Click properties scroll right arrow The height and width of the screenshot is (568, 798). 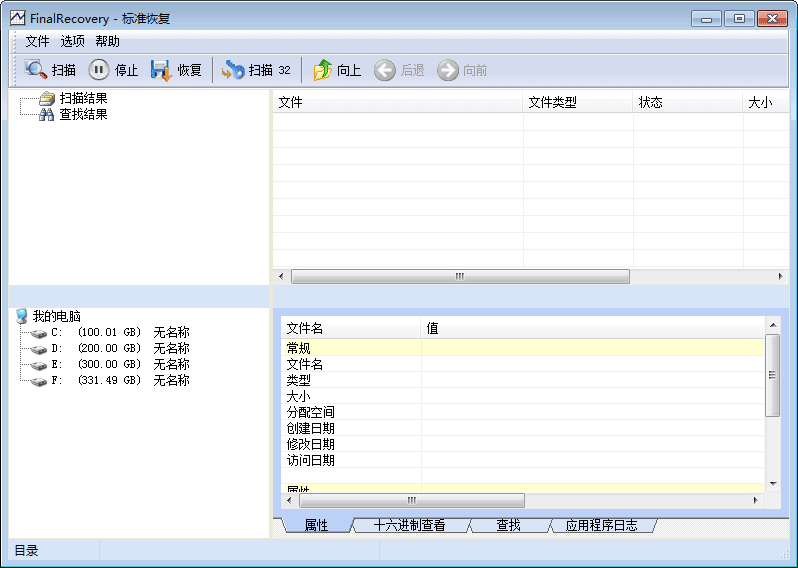pos(756,500)
